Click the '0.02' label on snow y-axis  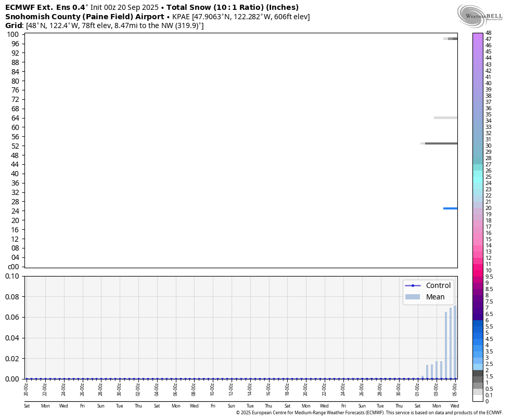tap(12, 358)
